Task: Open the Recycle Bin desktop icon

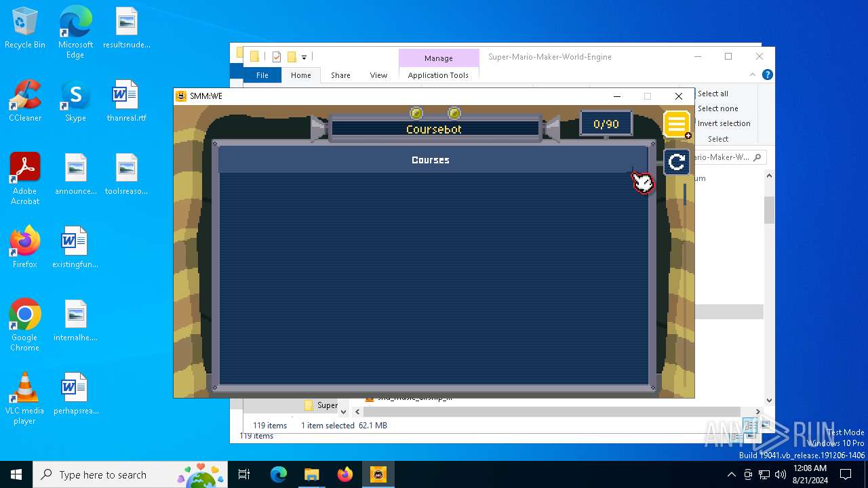Action: click(x=25, y=28)
